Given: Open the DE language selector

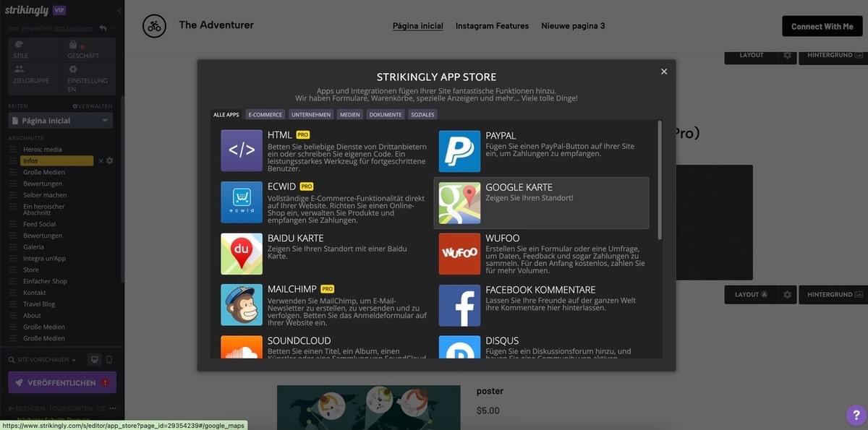Looking at the screenshot, I should (x=101, y=408).
